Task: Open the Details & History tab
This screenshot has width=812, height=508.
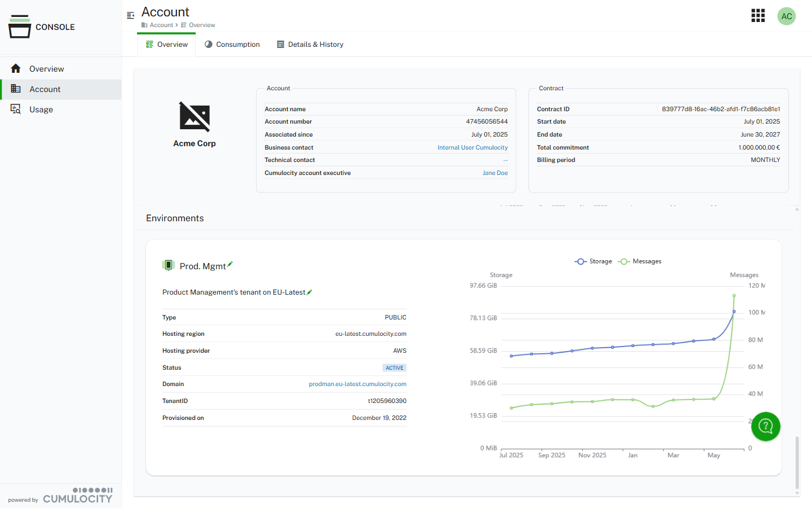Action: pyautogui.click(x=310, y=45)
